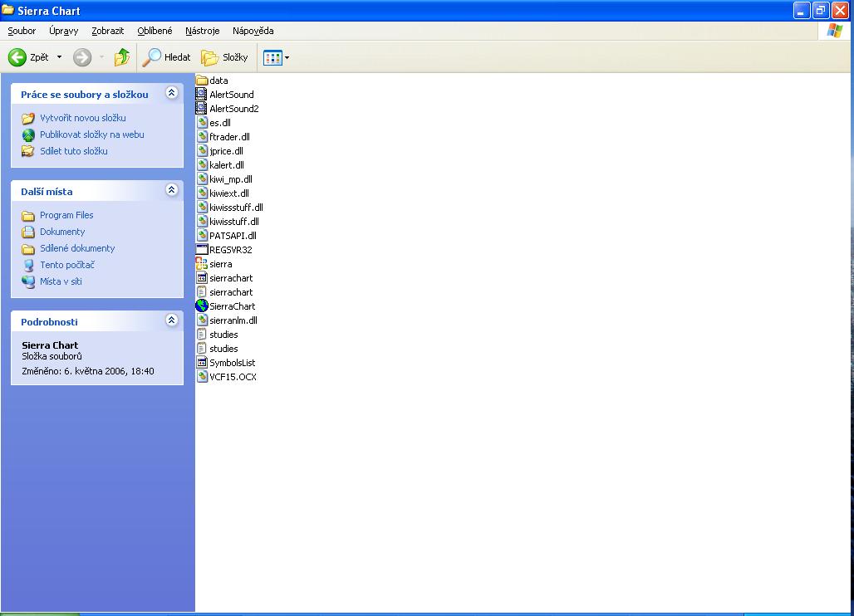Click the greyed-out forward arrow icon
The image size is (854, 616).
[x=82, y=57]
